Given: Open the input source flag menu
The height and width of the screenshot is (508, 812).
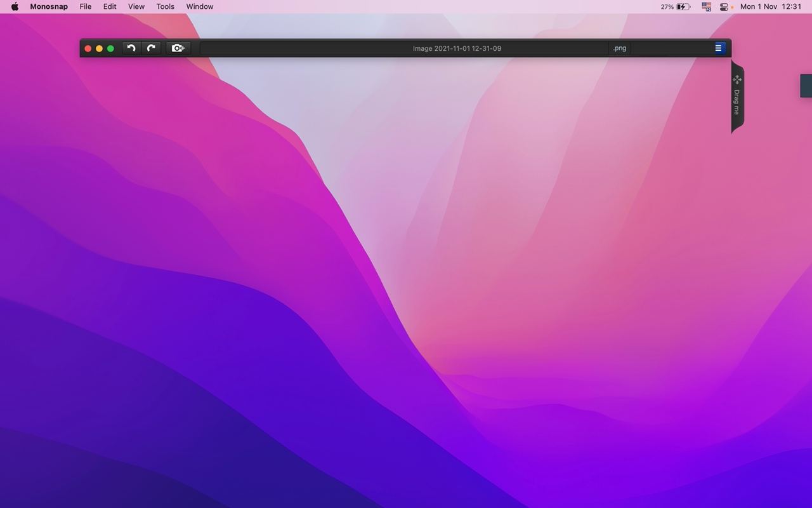Looking at the screenshot, I should click(x=707, y=6).
